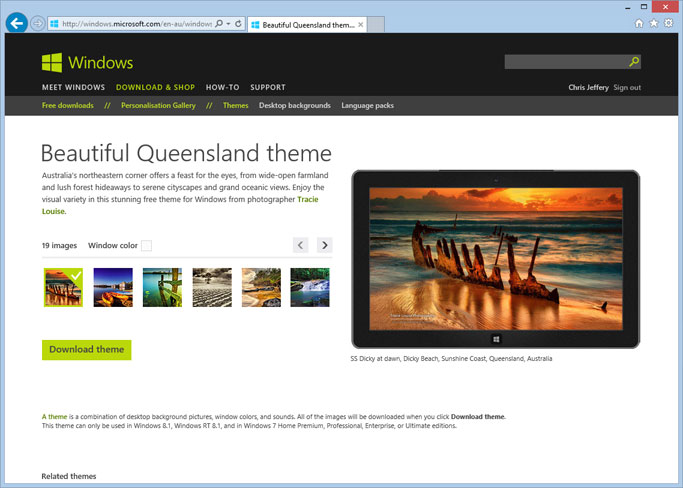
Task: Click the SS Dicky at dawn caption
Action: pyautogui.click(x=451, y=359)
